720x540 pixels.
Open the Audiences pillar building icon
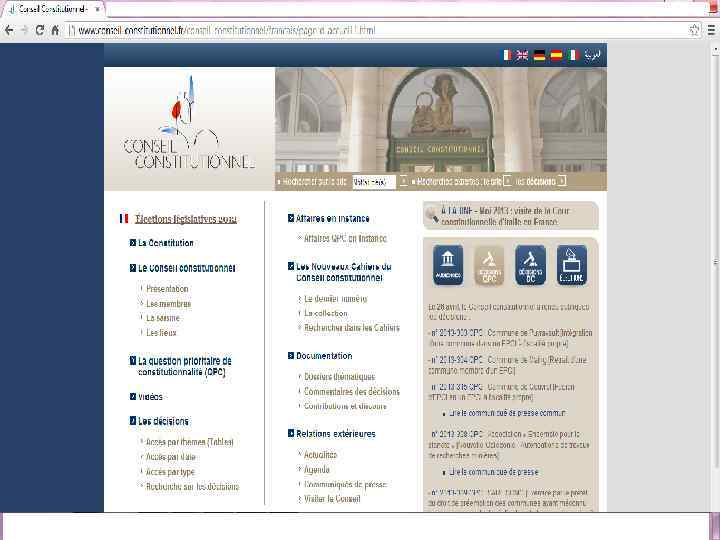[448, 265]
